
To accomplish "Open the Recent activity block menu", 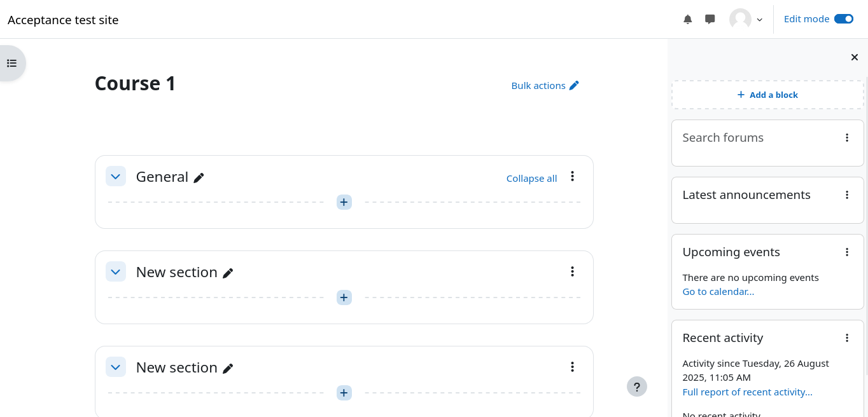I will [x=847, y=338].
